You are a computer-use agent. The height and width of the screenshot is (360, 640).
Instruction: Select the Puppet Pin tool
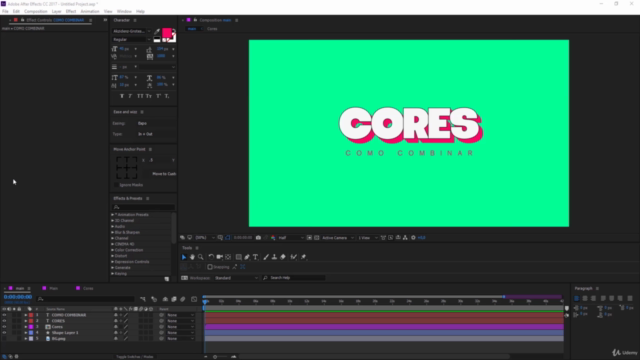click(x=303, y=257)
